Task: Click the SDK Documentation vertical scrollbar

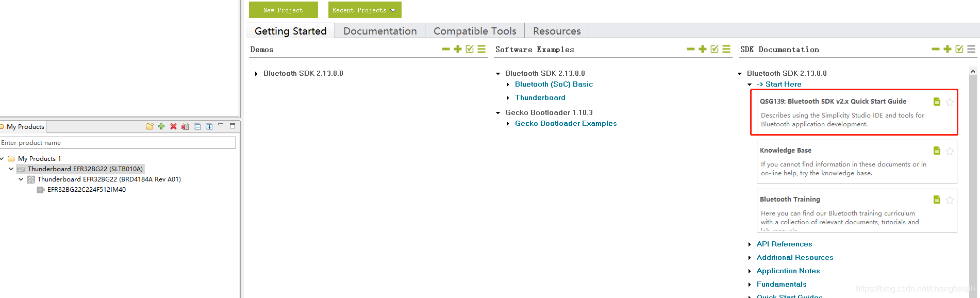Action: 973,180
